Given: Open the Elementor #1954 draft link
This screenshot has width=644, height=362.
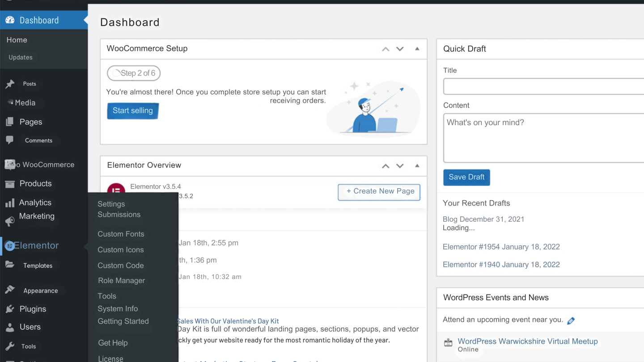Looking at the screenshot, I should (x=501, y=247).
